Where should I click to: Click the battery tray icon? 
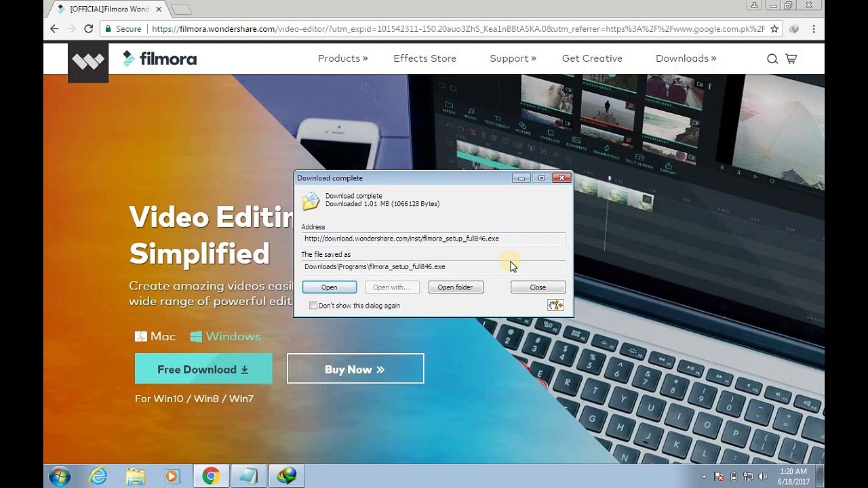733,476
